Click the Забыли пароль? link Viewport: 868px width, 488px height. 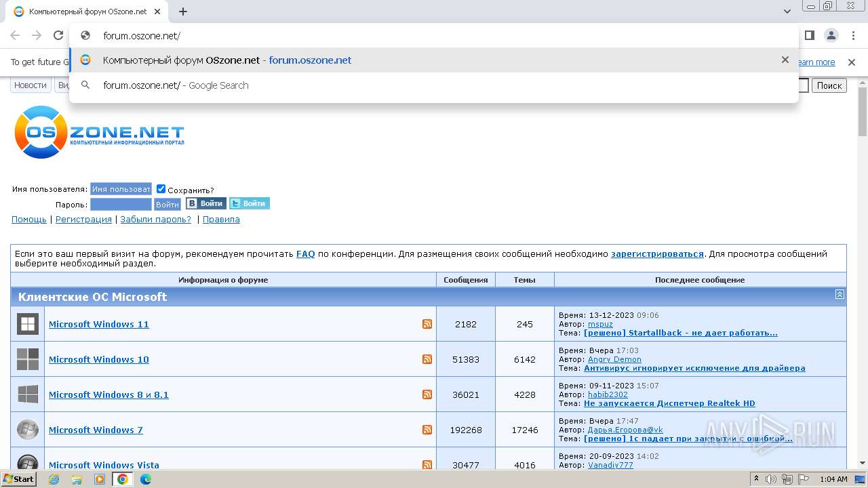156,220
